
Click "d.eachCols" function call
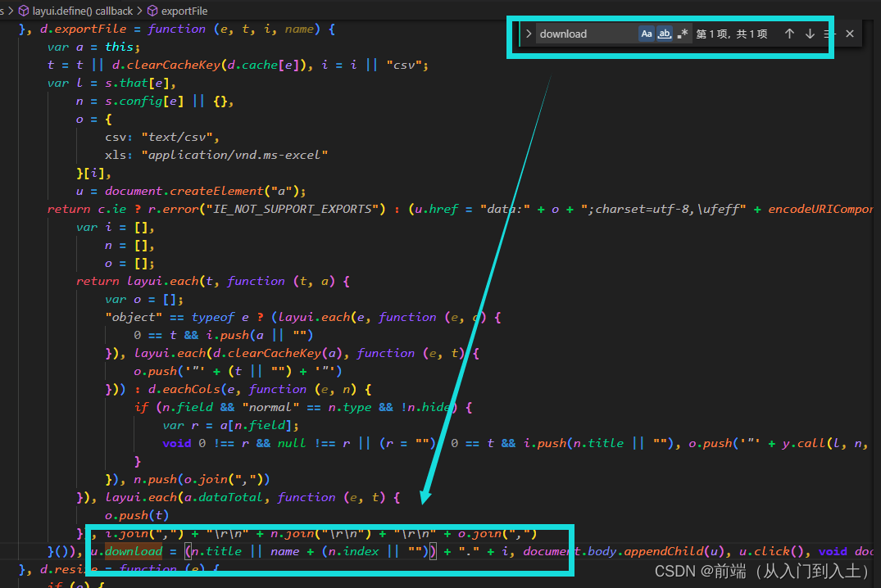184,389
